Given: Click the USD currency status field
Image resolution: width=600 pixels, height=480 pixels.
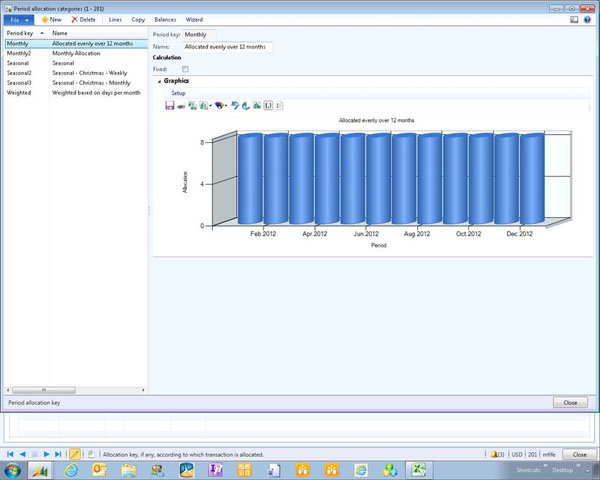Looking at the screenshot, I should tap(517, 454).
